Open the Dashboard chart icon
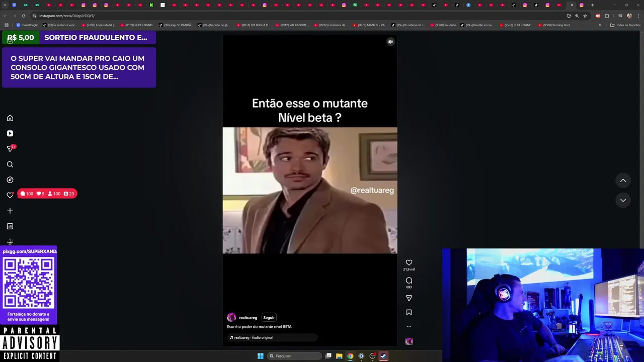 10,226
